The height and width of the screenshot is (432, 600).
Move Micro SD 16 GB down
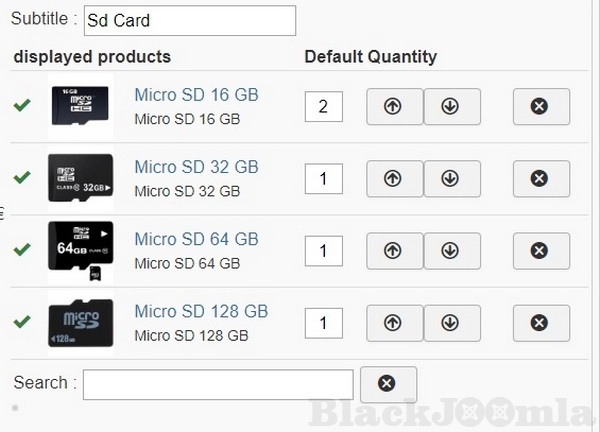(x=452, y=106)
